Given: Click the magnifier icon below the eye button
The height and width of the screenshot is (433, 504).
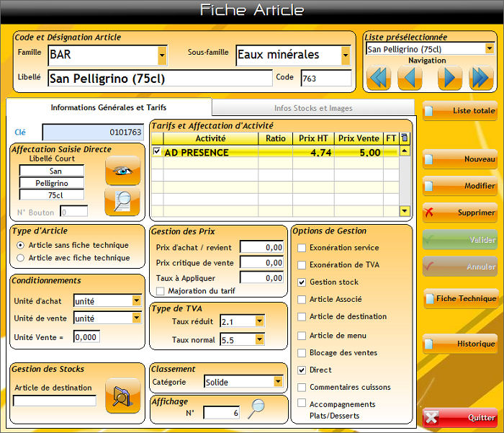Looking at the screenshot, I should 122,201.
